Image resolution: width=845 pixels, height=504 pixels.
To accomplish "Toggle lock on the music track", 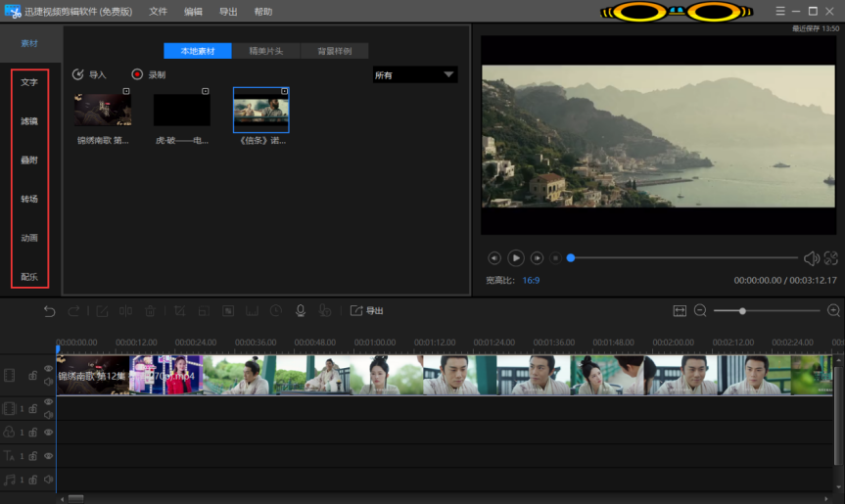I will [33, 480].
